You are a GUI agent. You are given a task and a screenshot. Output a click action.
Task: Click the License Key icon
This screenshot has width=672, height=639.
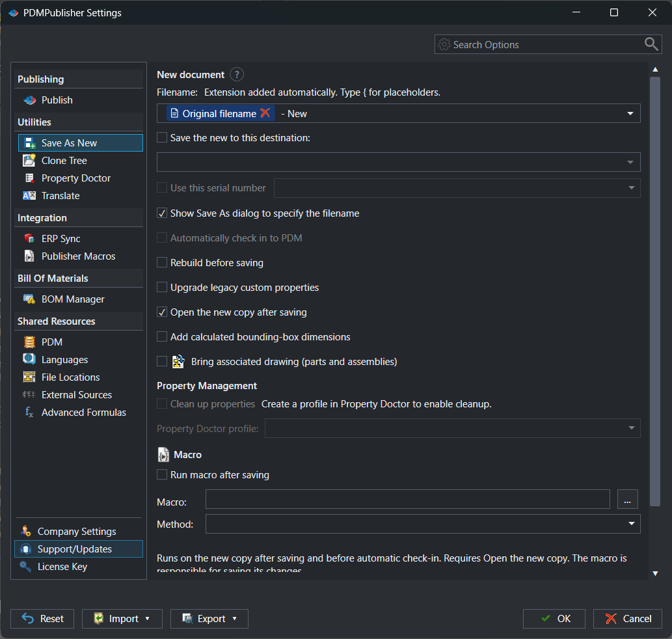click(26, 567)
